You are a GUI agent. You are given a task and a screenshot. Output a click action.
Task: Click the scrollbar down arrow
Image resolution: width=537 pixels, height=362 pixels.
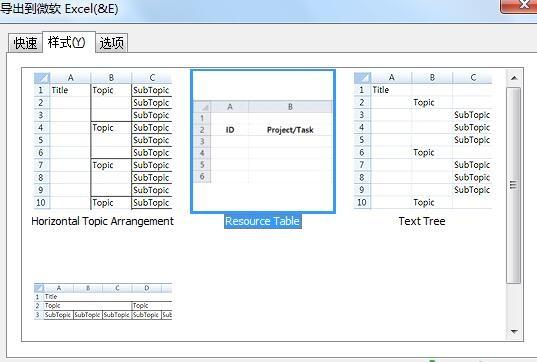pos(514,331)
